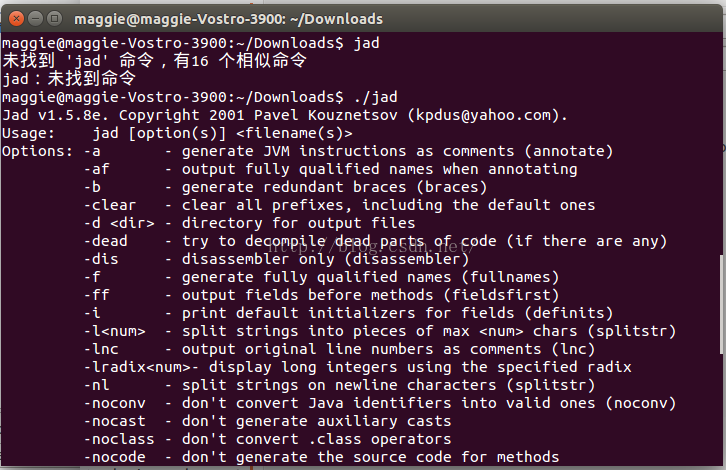Click the '-l<num>' splitstr option text
Image resolution: width=726 pixels, height=470 pixels.
(114, 331)
